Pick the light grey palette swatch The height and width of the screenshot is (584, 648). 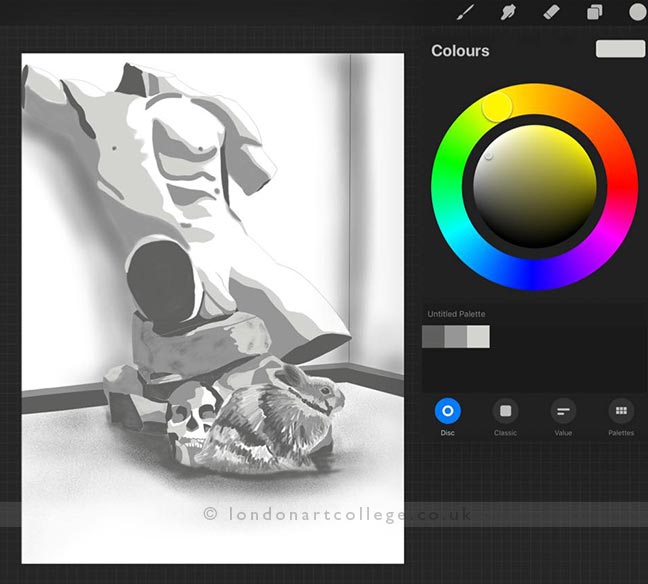(x=478, y=336)
